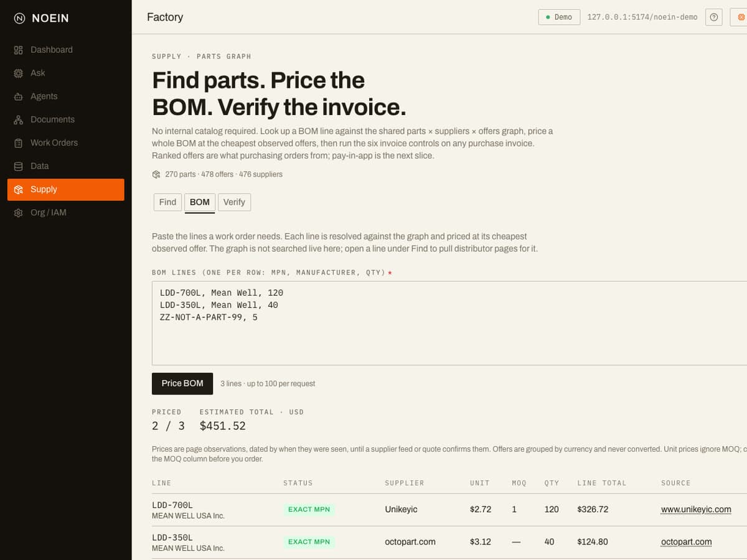Click the Price BOM button

tap(182, 383)
